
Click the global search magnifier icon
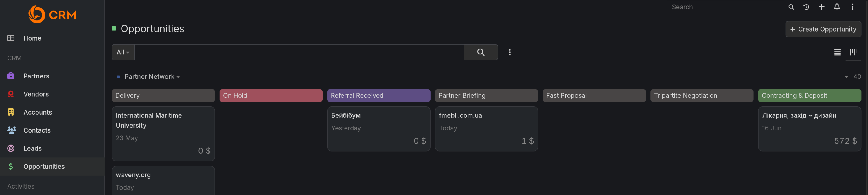tap(791, 7)
